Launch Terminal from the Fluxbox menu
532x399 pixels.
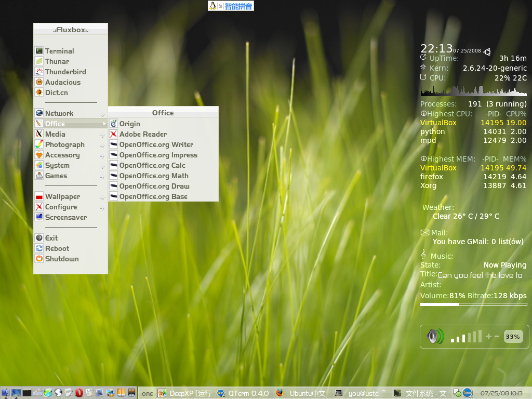pos(71,51)
